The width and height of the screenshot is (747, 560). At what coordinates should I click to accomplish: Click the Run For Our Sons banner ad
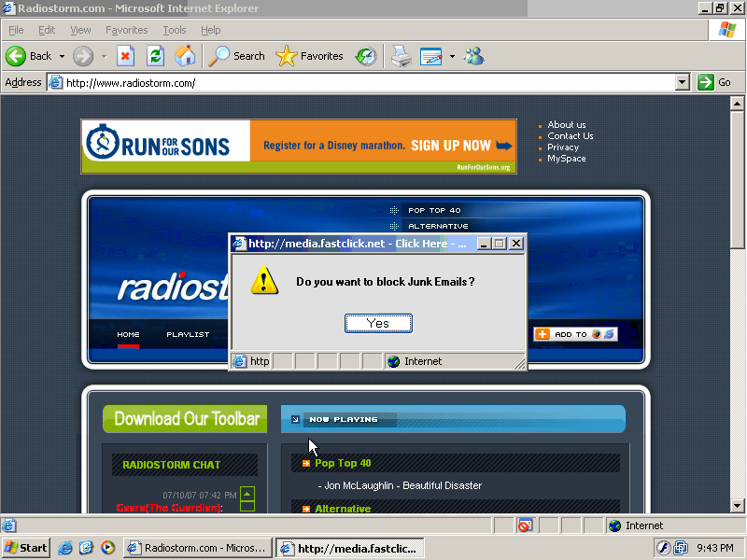click(x=299, y=147)
